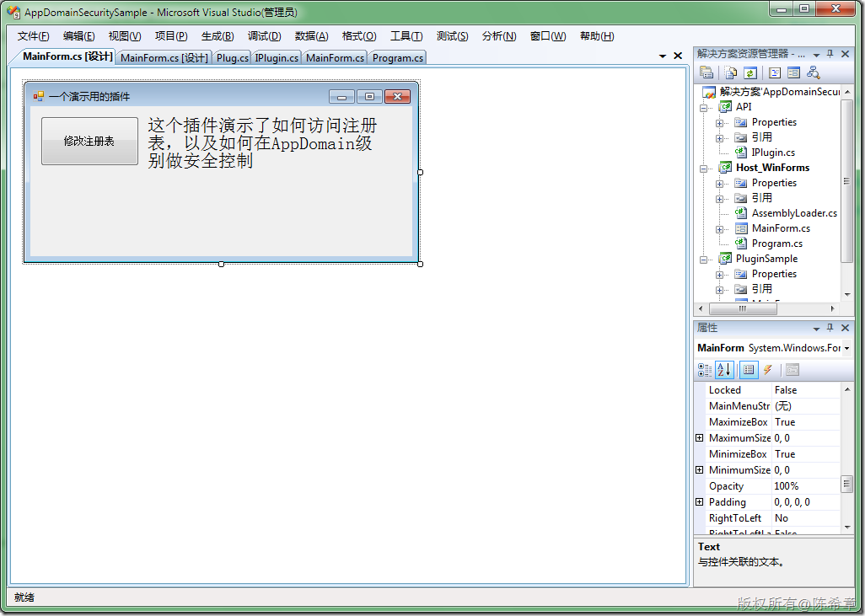This screenshot has width=865, height=616.
Task: Collapse the API project node
Action: click(703, 108)
